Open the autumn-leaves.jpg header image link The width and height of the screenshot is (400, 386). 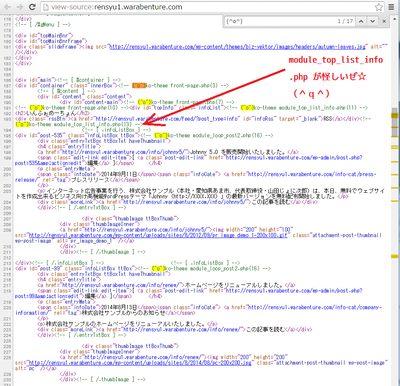237,47
